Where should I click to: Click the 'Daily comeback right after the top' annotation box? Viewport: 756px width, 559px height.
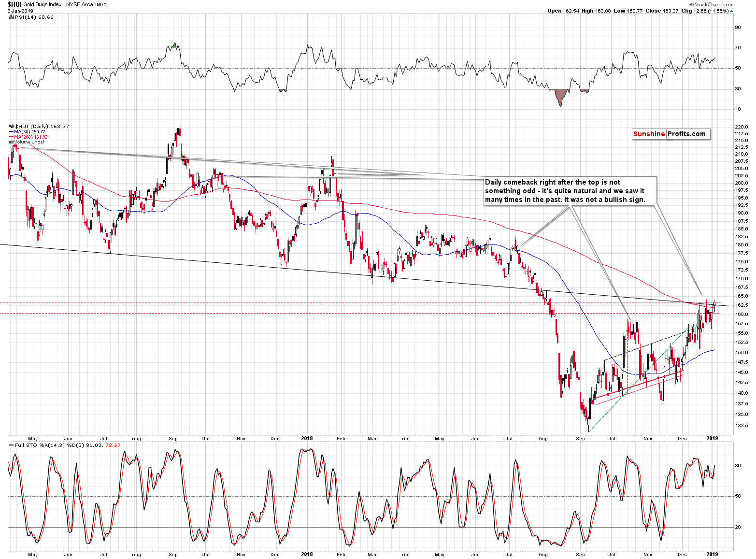[571, 191]
